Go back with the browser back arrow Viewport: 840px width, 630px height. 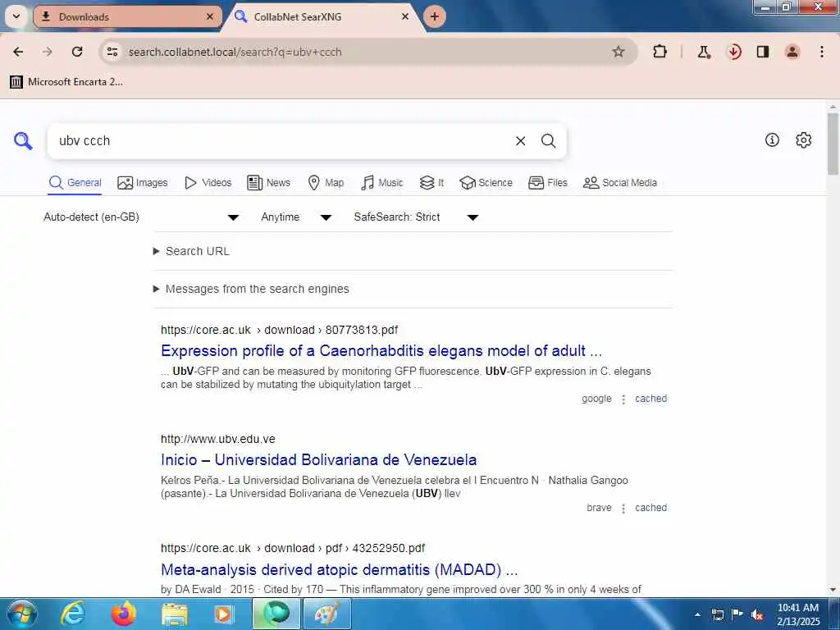(18, 52)
